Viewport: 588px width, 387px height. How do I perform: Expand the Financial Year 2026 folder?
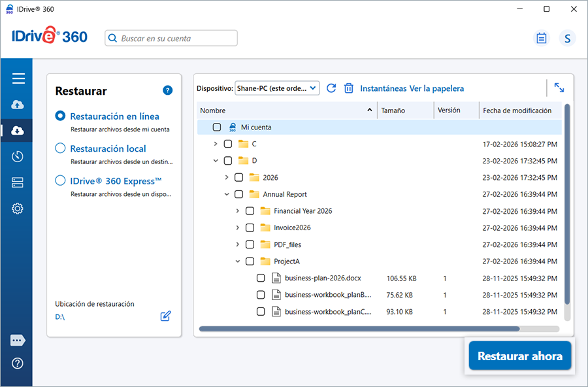[237, 211]
